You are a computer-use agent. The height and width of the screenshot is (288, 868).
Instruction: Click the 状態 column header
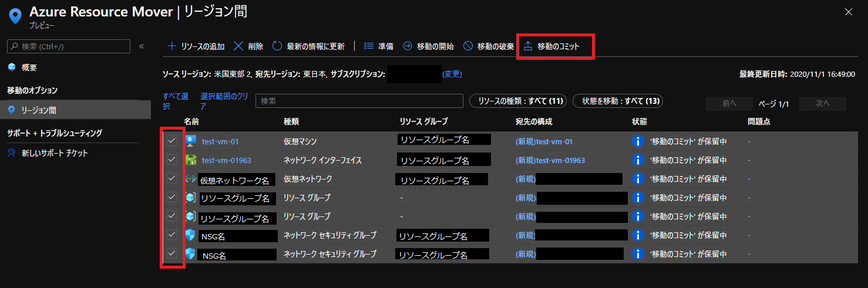pyautogui.click(x=640, y=121)
